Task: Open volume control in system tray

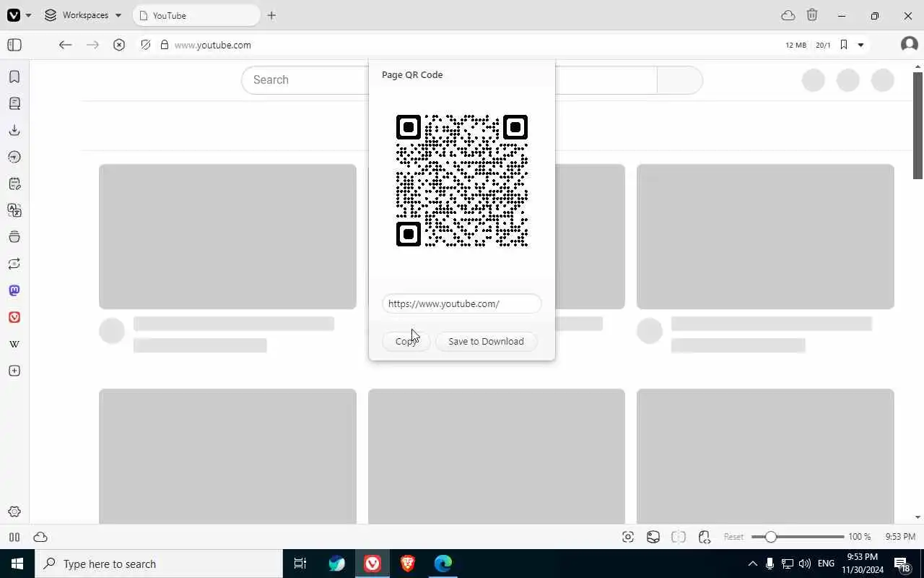Action: click(805, 564)
